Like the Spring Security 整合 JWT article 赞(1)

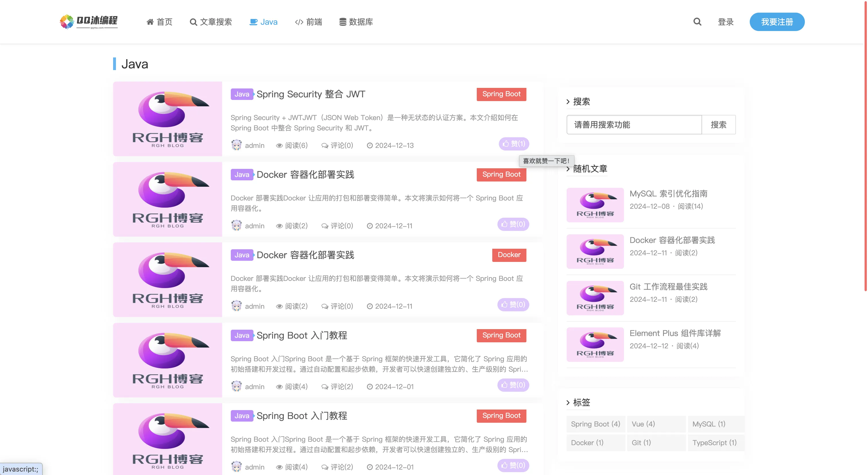(x=514, y=144)
